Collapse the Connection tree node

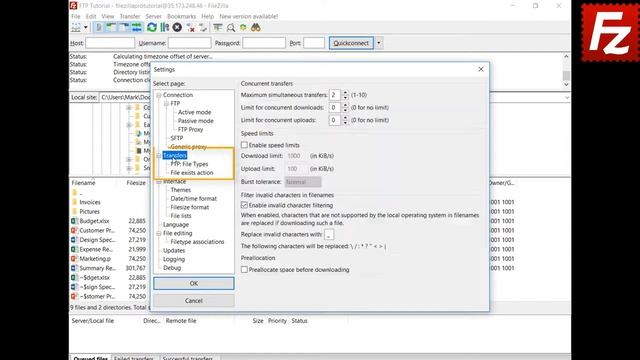[x=159, y=95]
